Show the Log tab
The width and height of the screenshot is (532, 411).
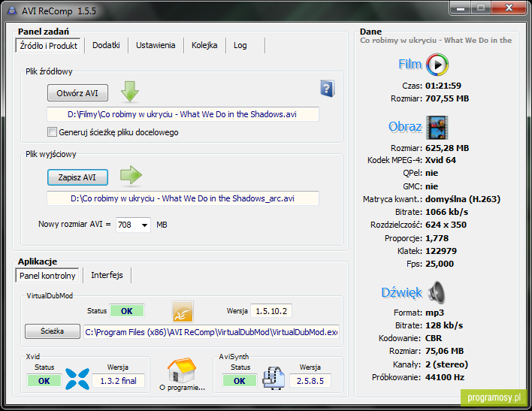pyautogui.click(x=240, y=45)
